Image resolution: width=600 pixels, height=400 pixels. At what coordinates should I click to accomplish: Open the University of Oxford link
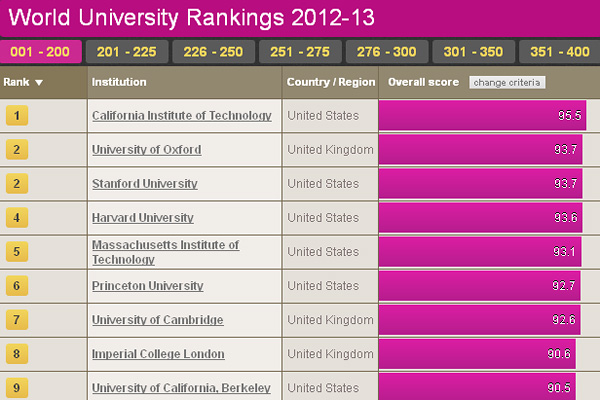(146, 150)
